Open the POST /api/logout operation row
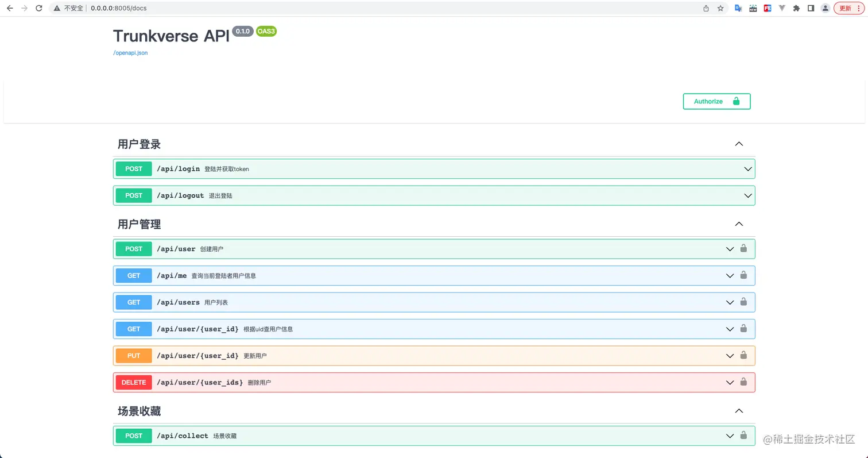The image size is (868, 458). point(402,195)
